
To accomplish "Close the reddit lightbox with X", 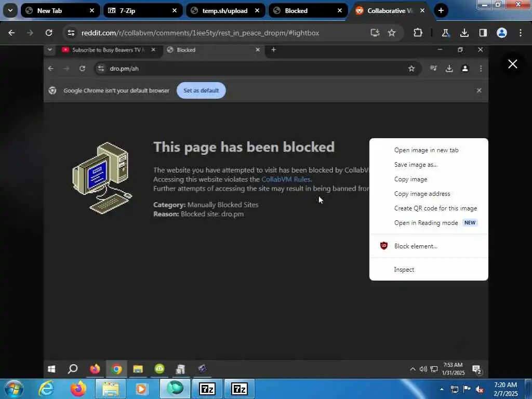I will click(513, 64).
